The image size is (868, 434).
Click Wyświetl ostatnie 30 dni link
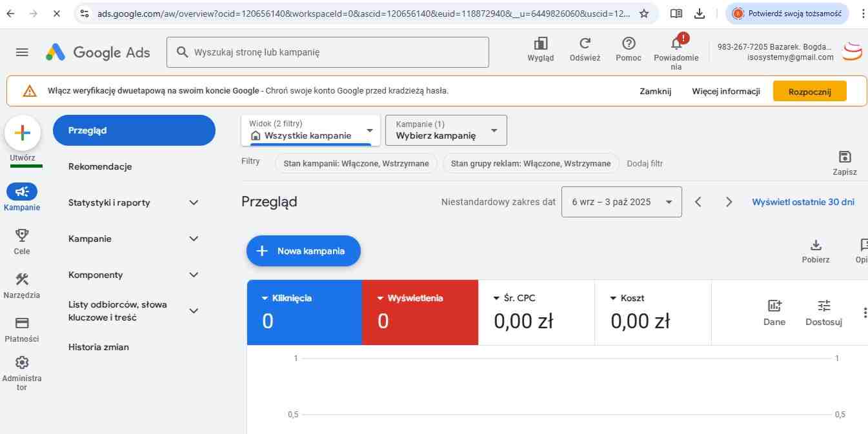click(x=803, y=202)
